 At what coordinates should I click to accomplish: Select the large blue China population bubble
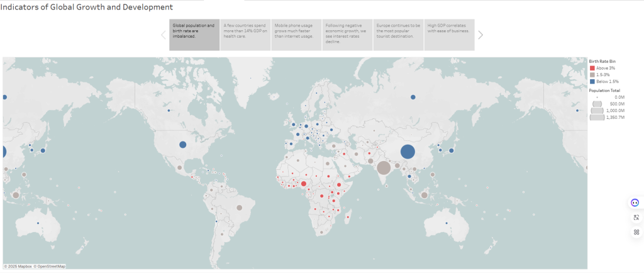click(x=408, y=152)
